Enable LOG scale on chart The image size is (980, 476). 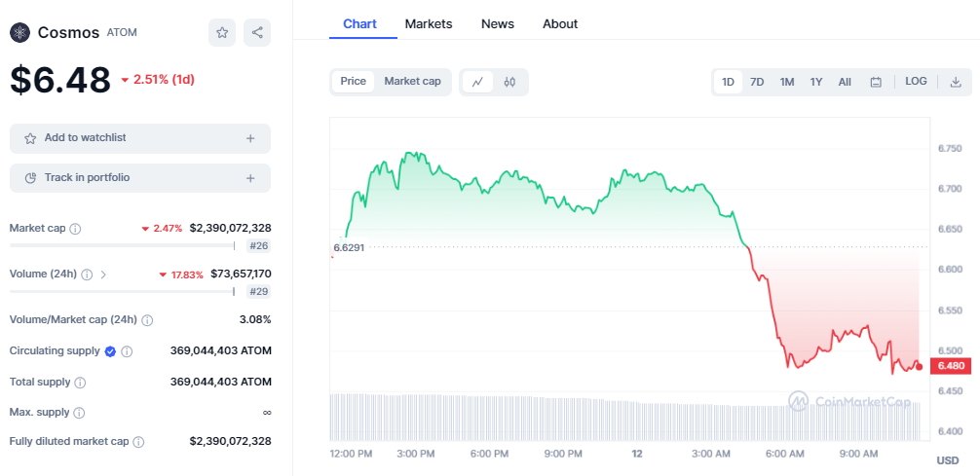coord(916,82)
